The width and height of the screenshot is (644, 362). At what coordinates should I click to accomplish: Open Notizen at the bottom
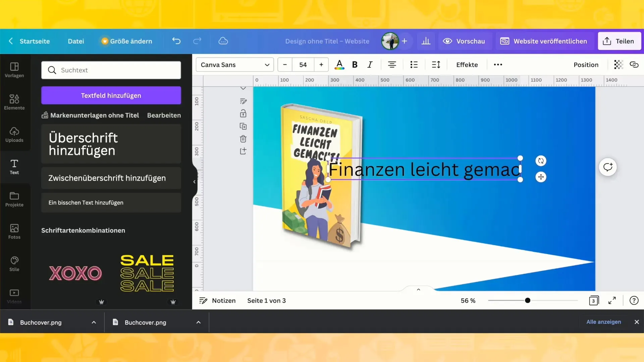pos(217,301)
